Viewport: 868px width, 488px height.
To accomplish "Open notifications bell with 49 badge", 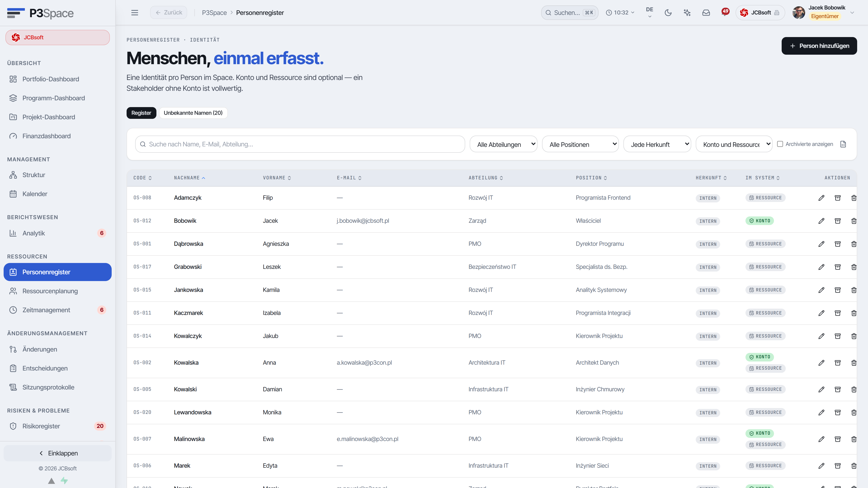I will [725, 12].
